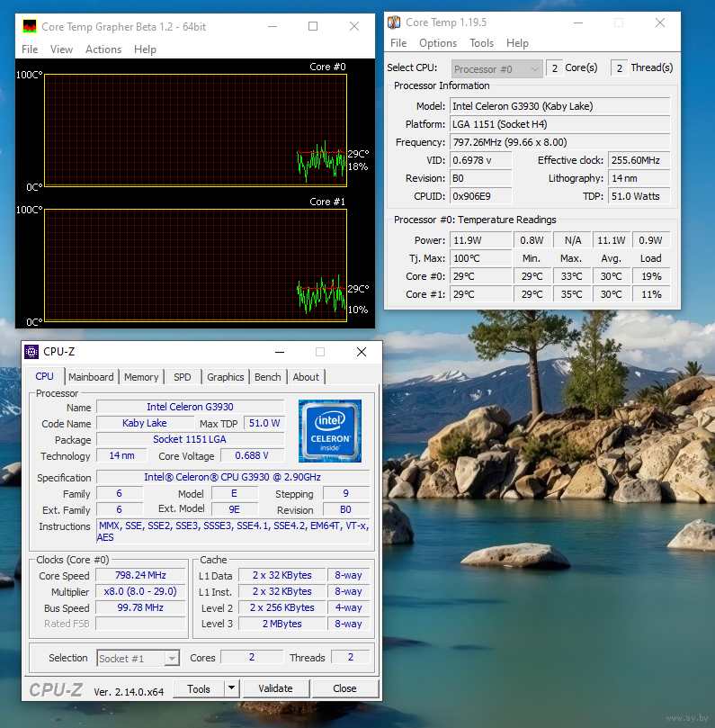The image size is (715, 728).
Task: Open the Socket #1 selection dropdown
Action: pos(172,659)
